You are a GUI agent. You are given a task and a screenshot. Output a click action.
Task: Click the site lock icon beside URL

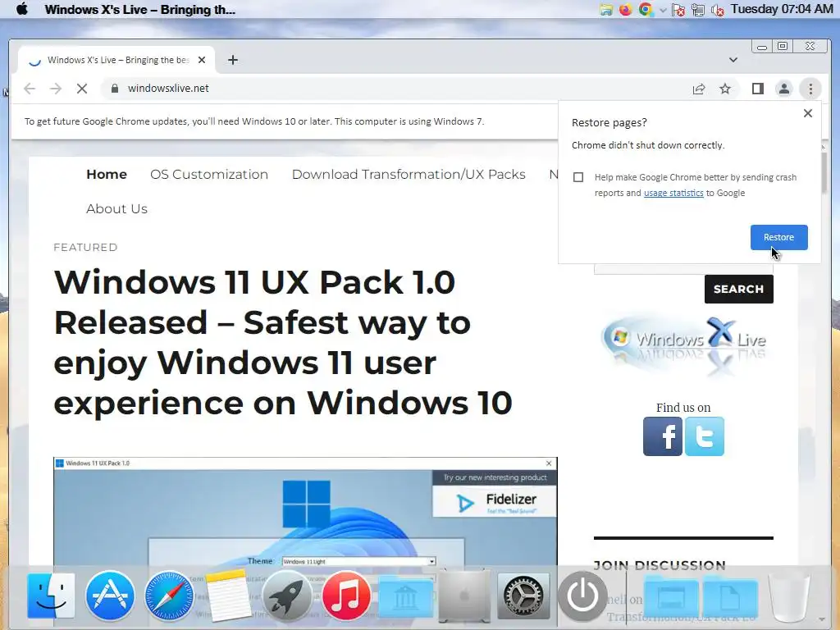tap(114, 89)
